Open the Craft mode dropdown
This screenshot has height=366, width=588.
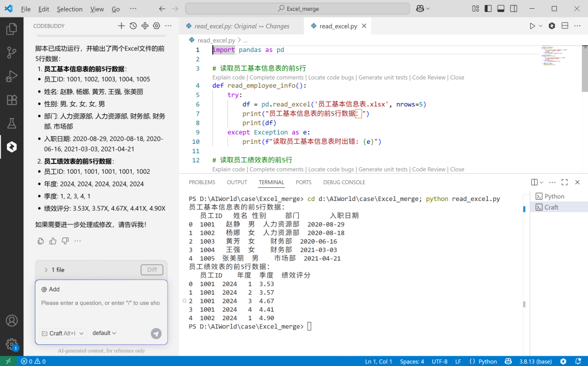63,333
